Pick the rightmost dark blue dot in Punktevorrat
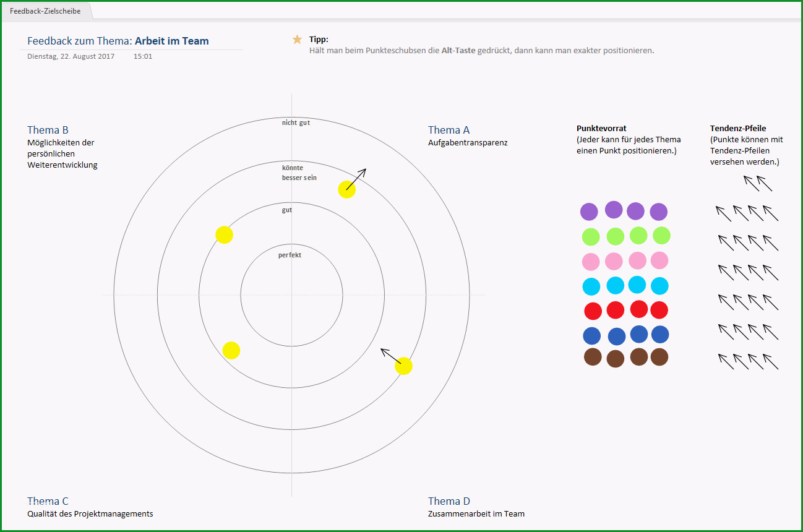 [x=660, y=335]
